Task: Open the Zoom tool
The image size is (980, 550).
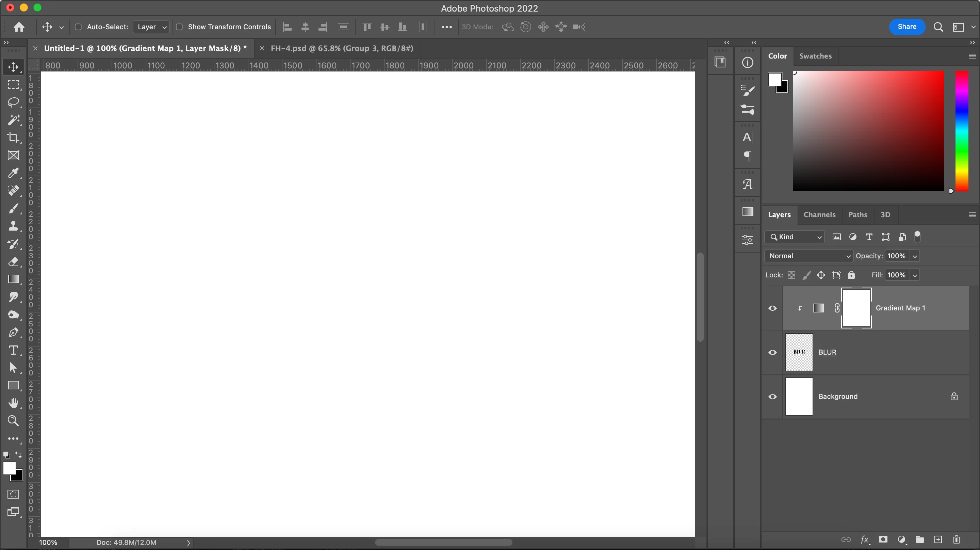Action: tap(13, 421)
